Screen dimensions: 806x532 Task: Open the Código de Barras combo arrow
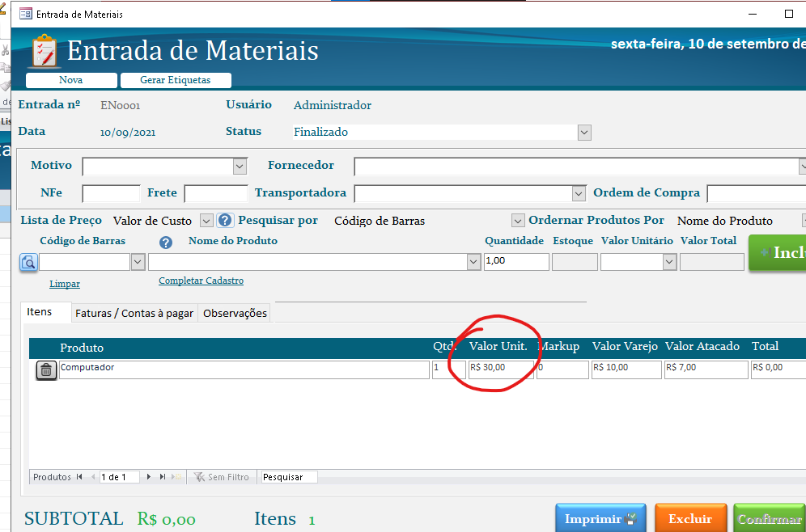tap(138, 262)
